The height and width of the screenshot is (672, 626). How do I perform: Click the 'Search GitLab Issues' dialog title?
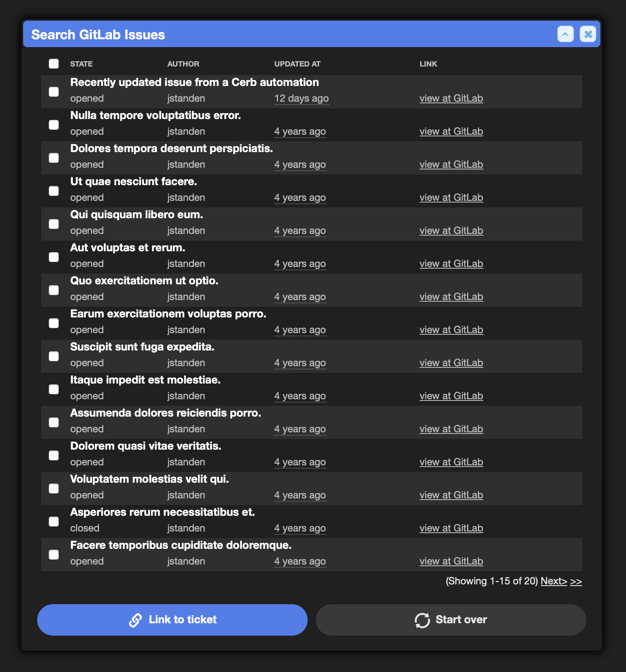[98, 35]
